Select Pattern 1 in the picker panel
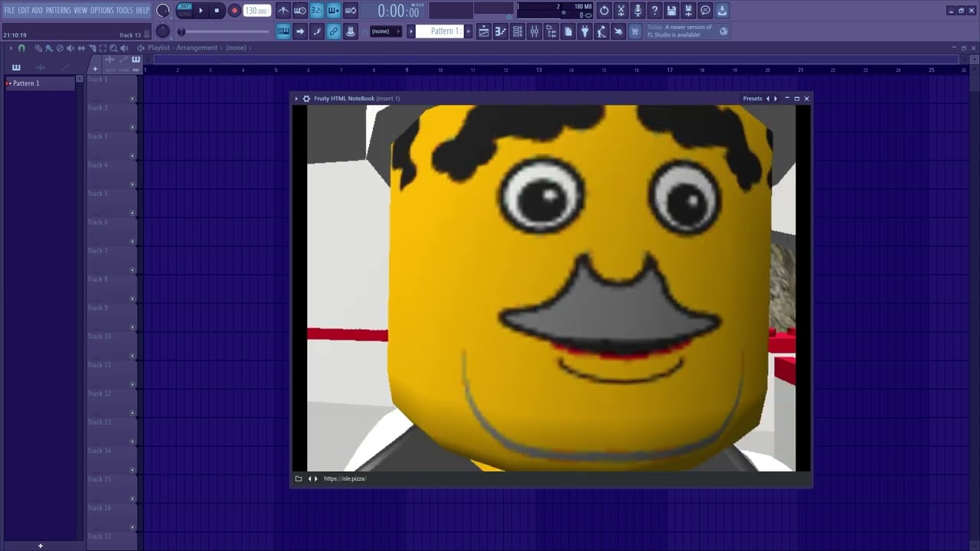 pyautogui.click(x=40, y=83)
